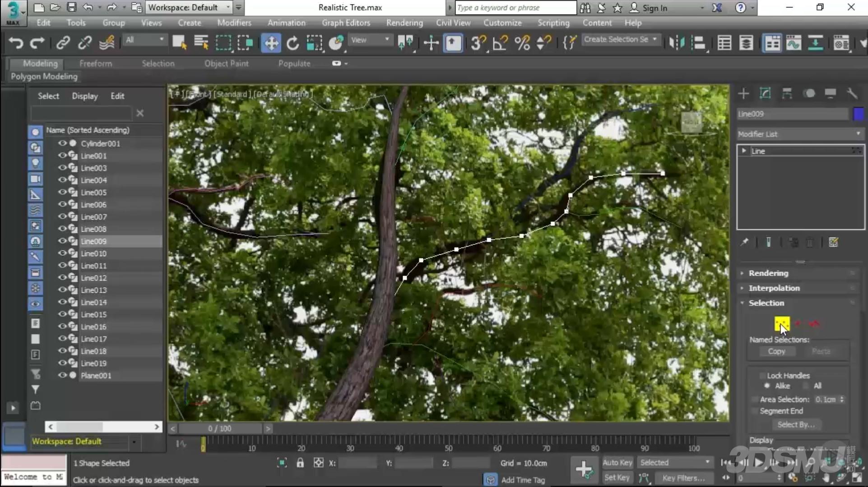Toggle visibility of Line003

[x=62, y=167]
